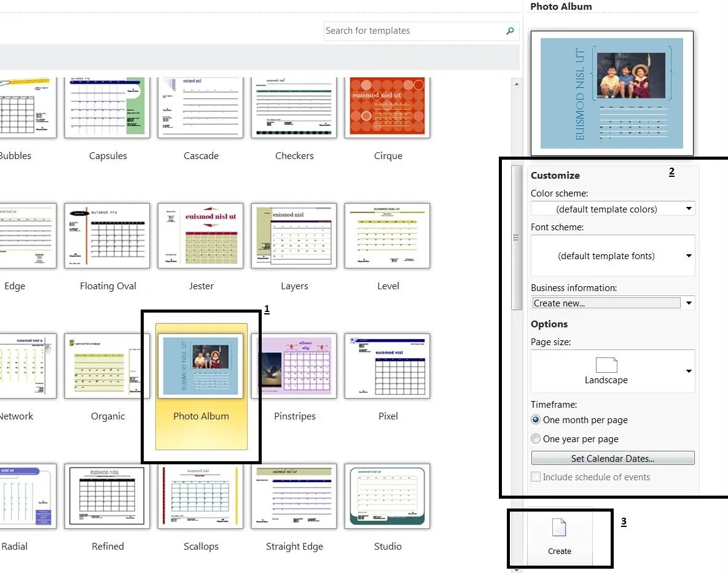This screenshot has height=573, width=728.
Task: Click the Photo Album pane title
Action: pos(561,7)
